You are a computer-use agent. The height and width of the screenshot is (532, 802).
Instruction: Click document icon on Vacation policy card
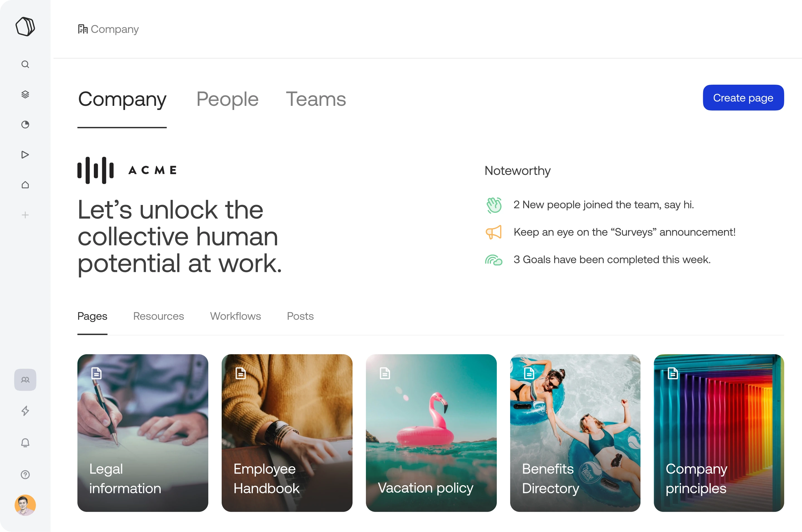385,373
